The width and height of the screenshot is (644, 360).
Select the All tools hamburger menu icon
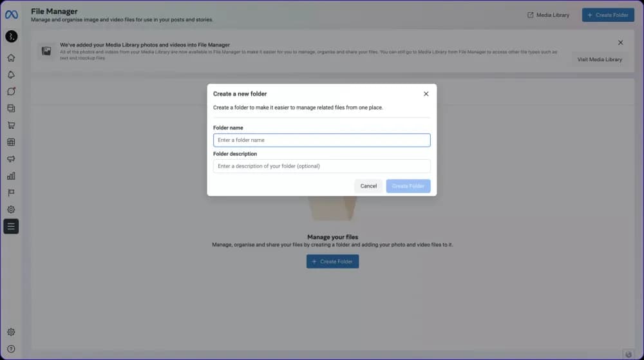tap(11, 226)
